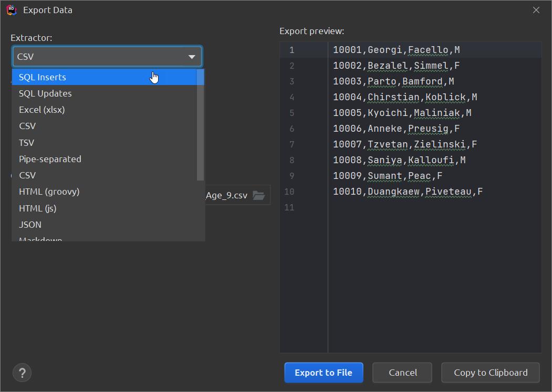The width and height of the screenshot is (552, 392).
Task: Open the help question mark icon
Action: pyautogui.click(x=22, y=373)
